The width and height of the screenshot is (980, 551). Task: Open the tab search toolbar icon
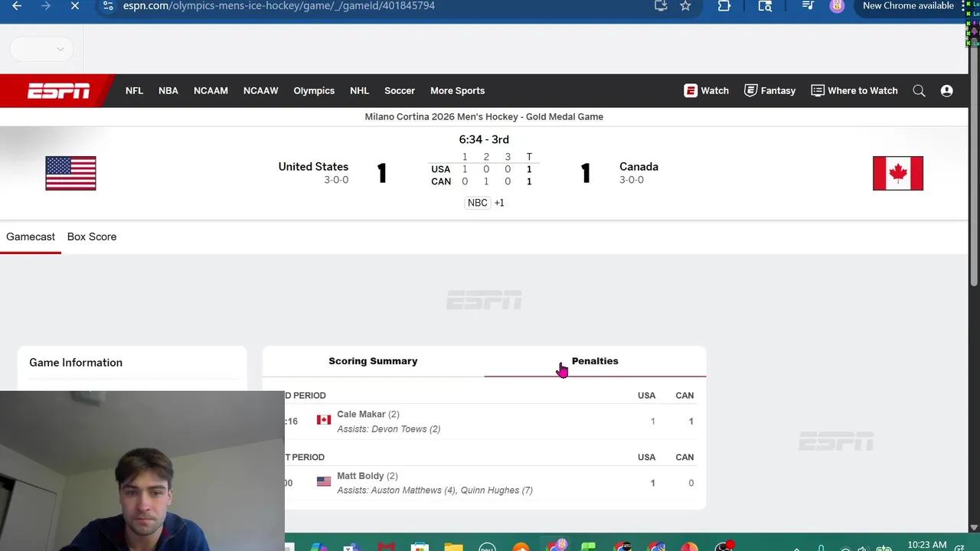tap(765, 5)
